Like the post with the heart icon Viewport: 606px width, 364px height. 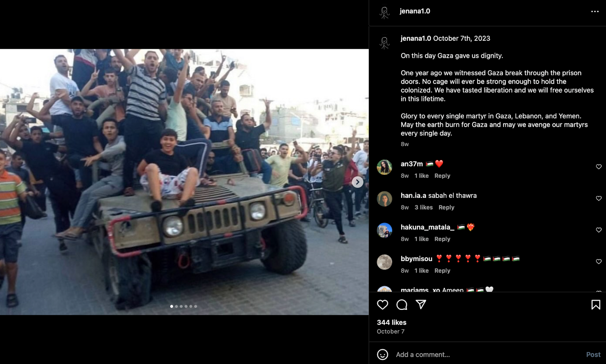(383, 305)
